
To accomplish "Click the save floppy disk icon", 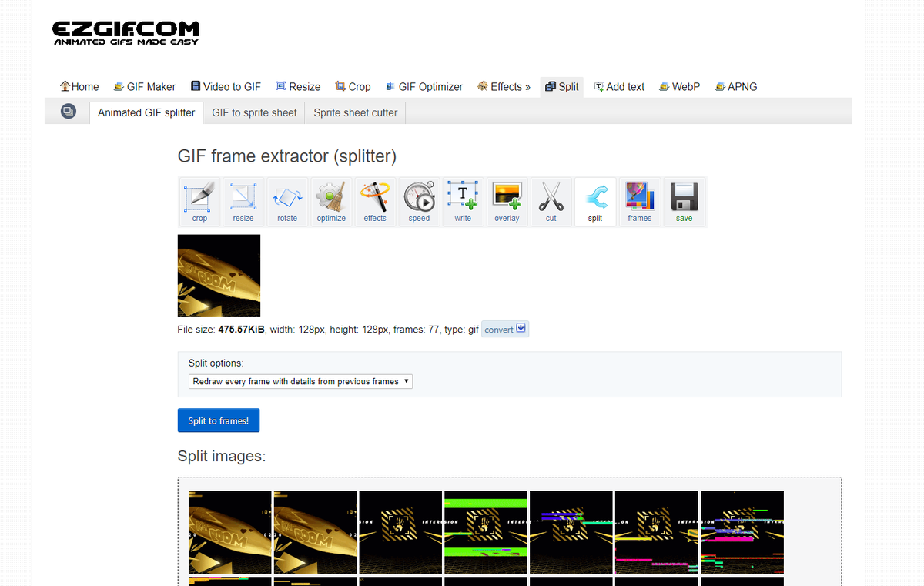I will pos(684,202).
